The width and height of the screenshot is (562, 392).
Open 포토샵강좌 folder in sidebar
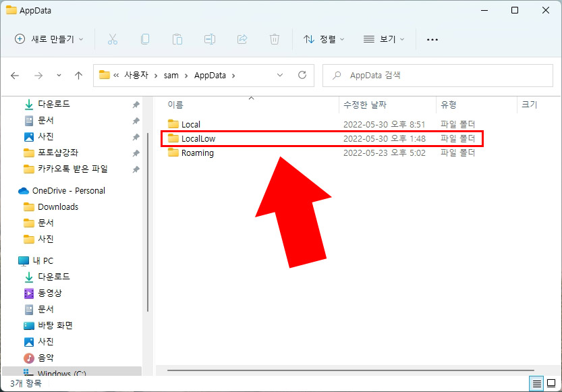(x=51, y=152)
